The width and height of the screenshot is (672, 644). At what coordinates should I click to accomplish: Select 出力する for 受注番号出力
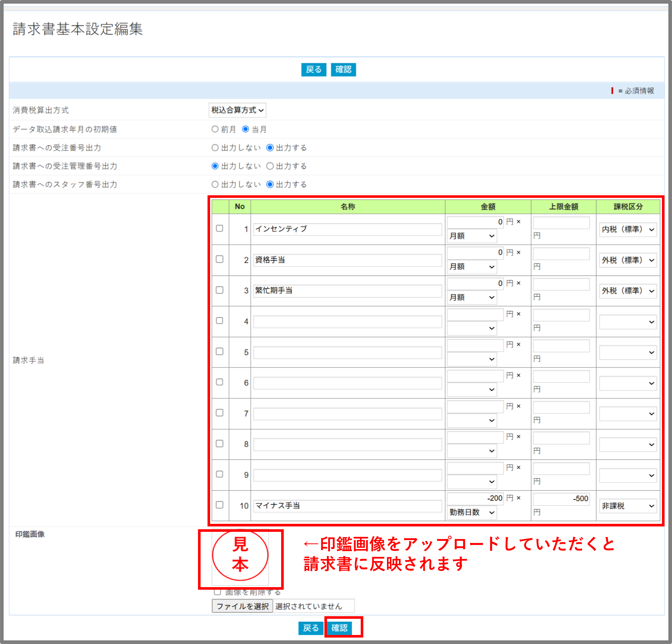[x=270, y=148]
